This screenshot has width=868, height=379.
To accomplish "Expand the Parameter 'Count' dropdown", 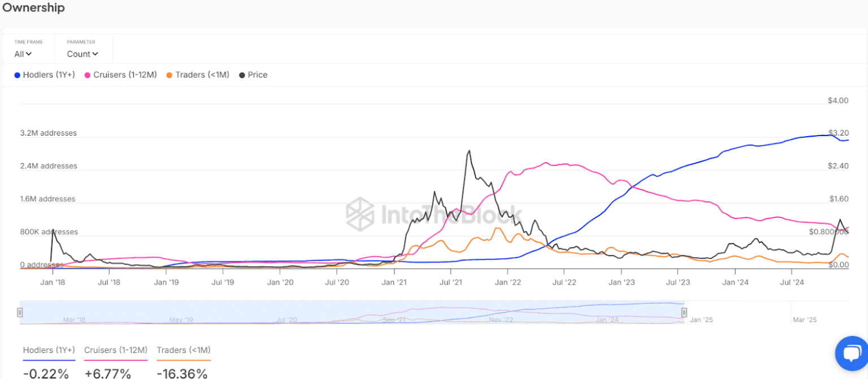I will [83, 54].
